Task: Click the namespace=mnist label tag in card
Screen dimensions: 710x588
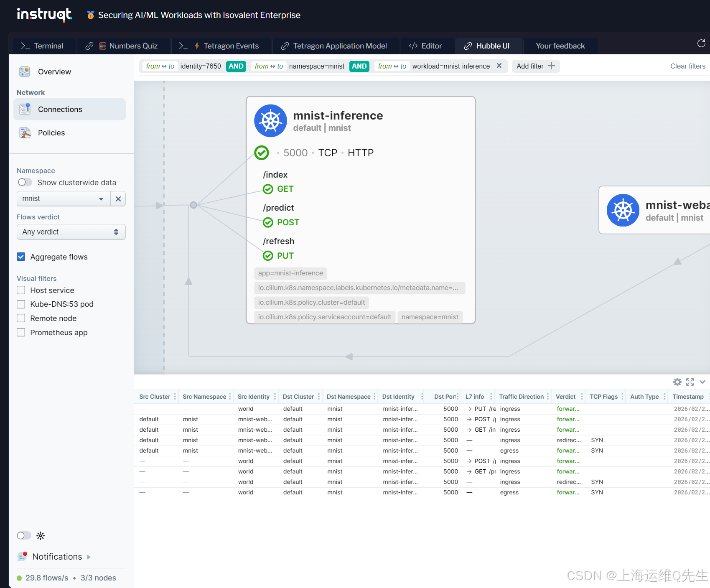Action: 430,317
